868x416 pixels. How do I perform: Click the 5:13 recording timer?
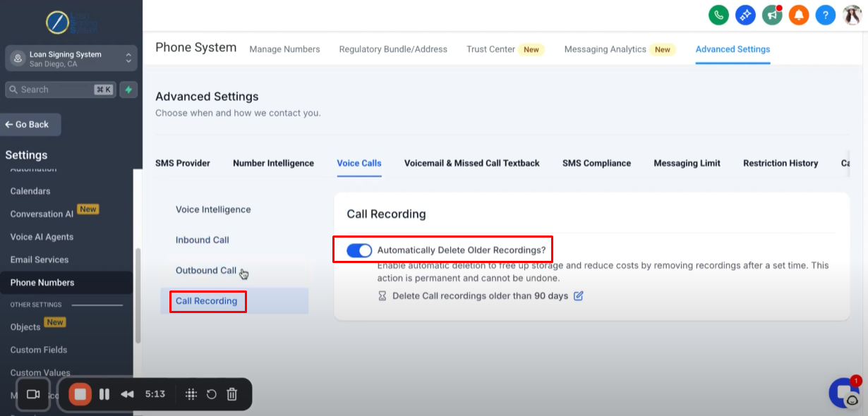(155, 394)
